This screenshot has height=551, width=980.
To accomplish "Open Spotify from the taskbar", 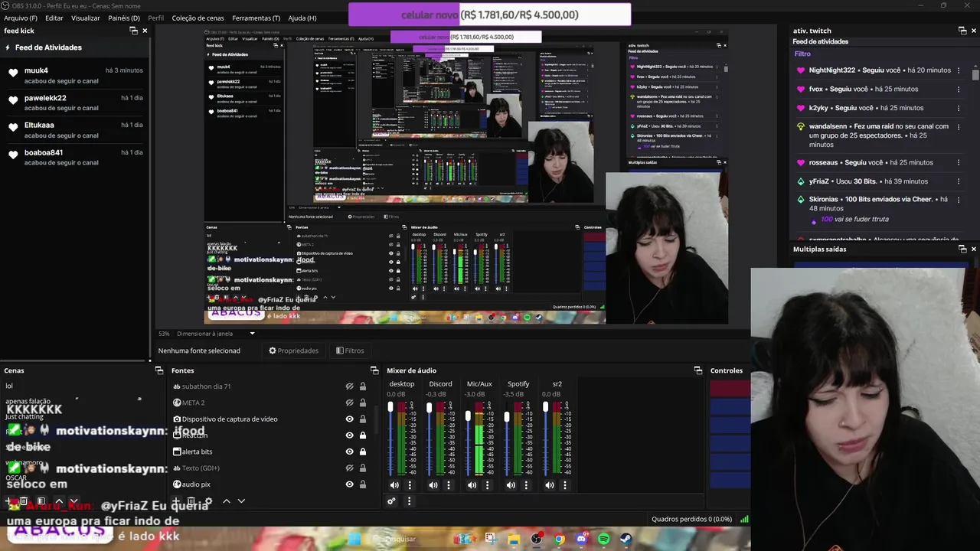I will (603, 539).
